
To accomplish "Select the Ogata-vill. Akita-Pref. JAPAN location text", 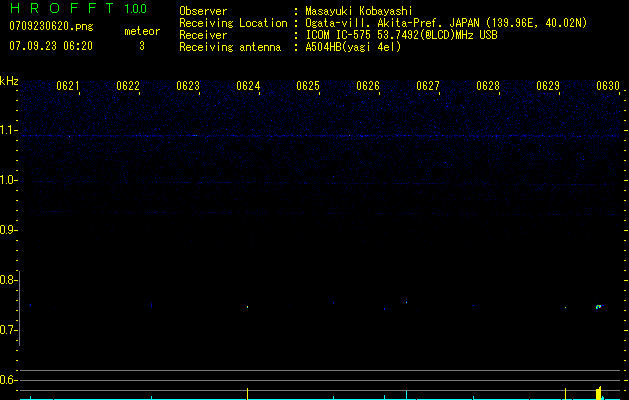I will [446, 23].
